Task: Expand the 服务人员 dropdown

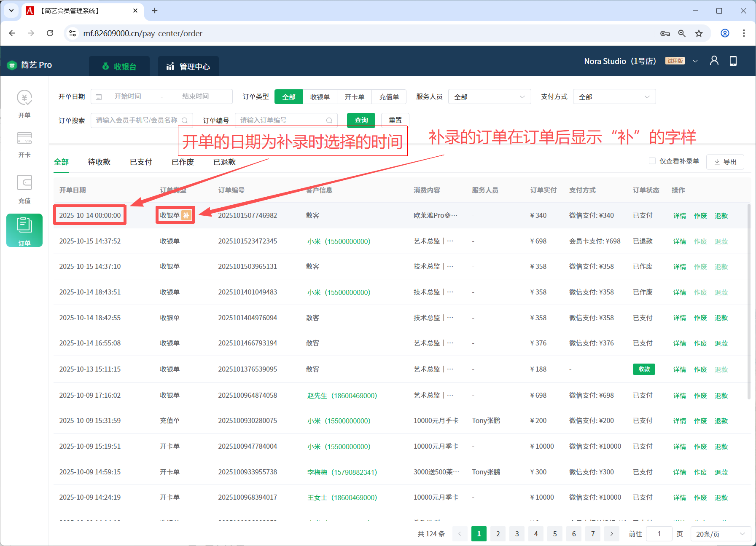Action: (x=489, y=97)
